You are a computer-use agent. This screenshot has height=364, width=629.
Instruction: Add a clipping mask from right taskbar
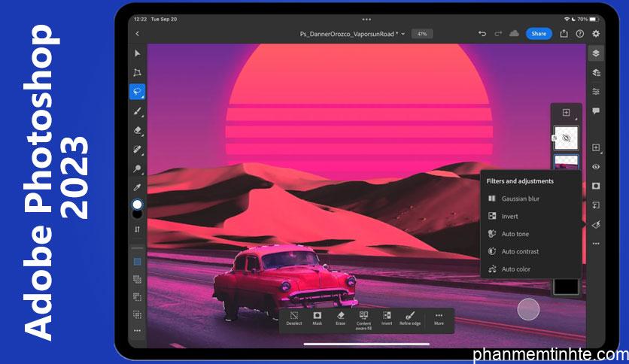tap(596, 205)
